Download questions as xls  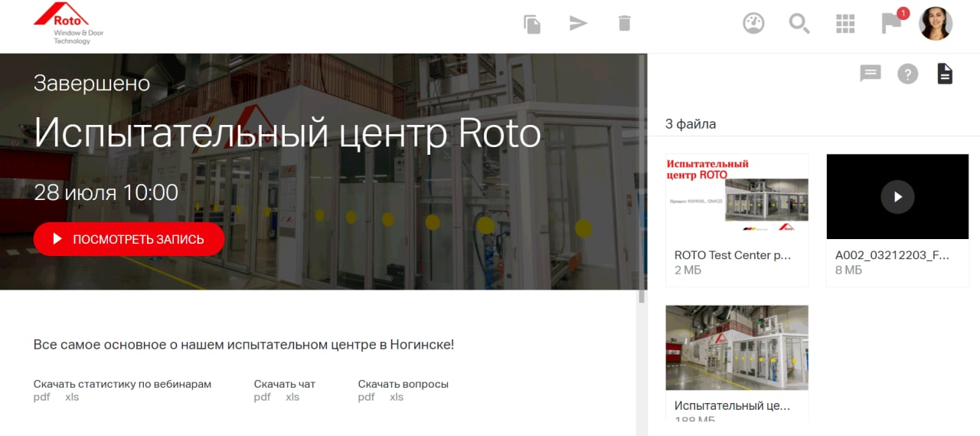397,397
